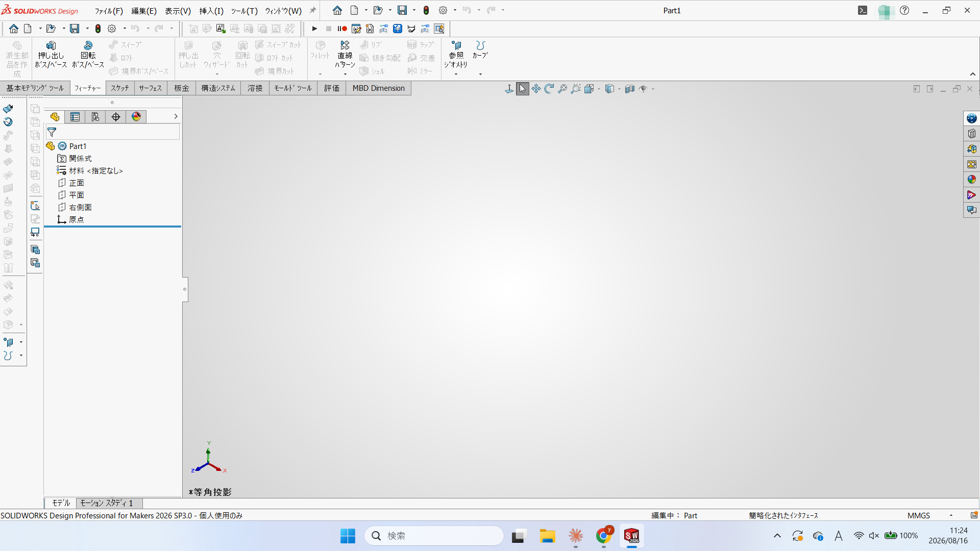Expand the Save dropdown arrow in title bar
980x551 pixels.
414,10
